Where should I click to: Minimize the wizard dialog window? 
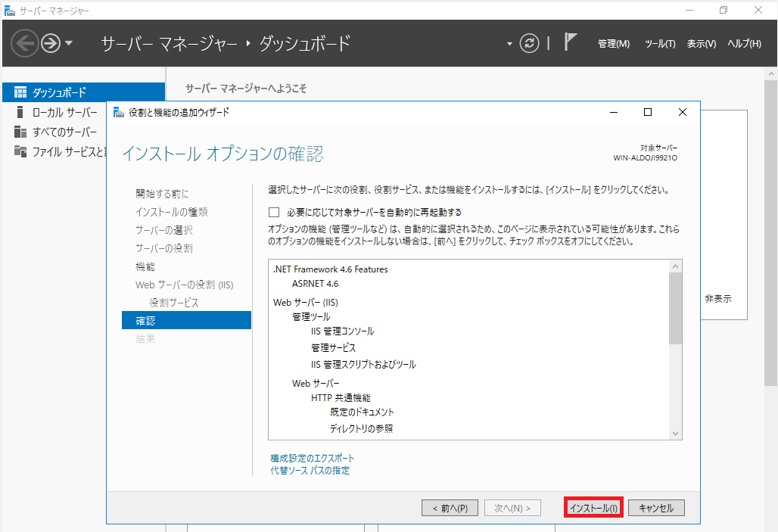pos(614,112)
